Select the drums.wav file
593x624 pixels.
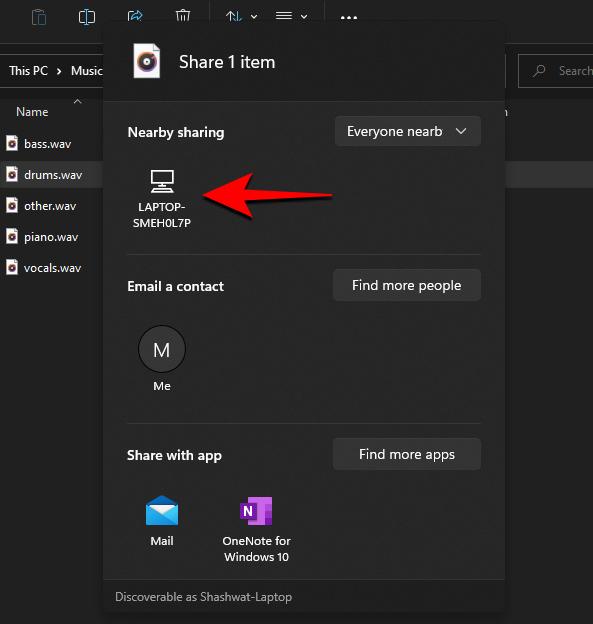point(51,175)
